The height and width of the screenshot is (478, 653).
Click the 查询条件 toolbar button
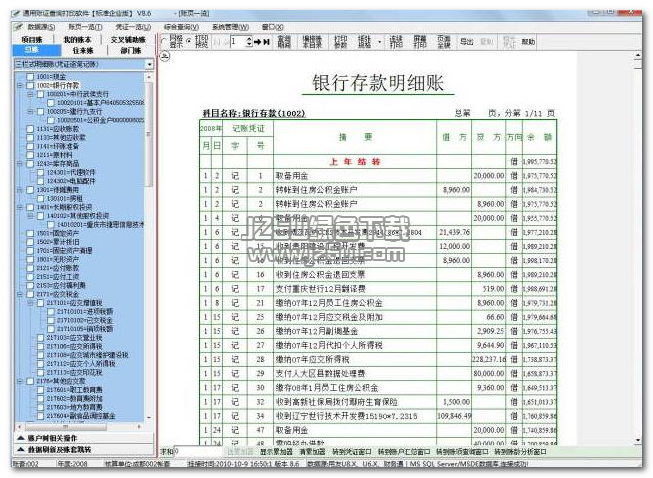(x=284, y=42)
